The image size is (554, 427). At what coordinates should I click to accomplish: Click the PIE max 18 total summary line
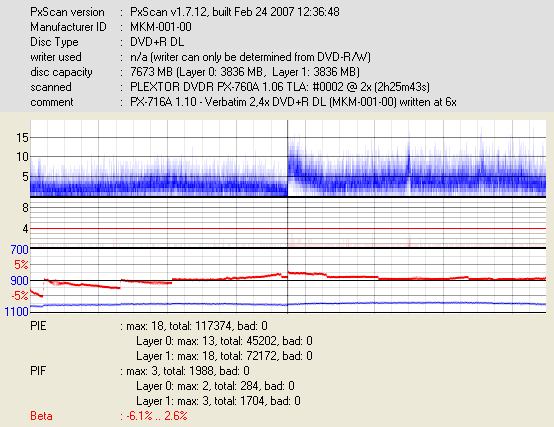(x=194, y=326)
